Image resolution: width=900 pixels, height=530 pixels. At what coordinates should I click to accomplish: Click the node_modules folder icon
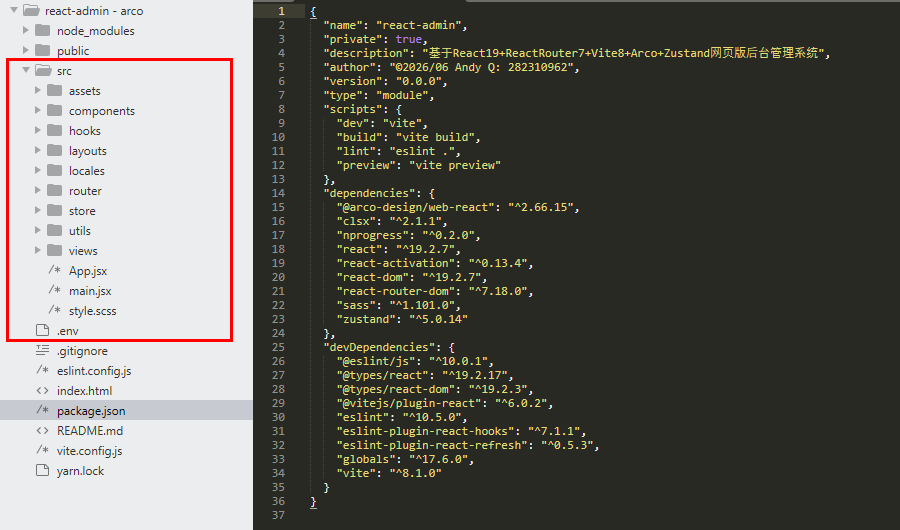click(42, 30)
